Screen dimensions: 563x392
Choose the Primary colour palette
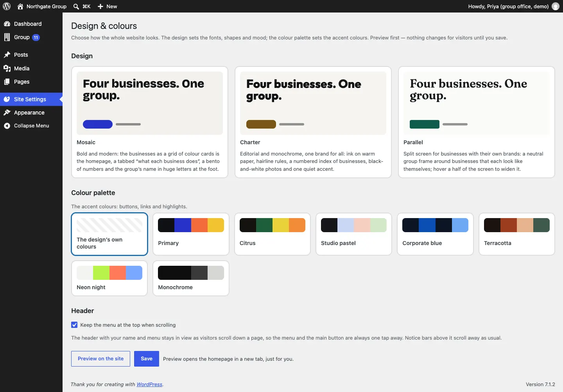[x=191, y=234]
